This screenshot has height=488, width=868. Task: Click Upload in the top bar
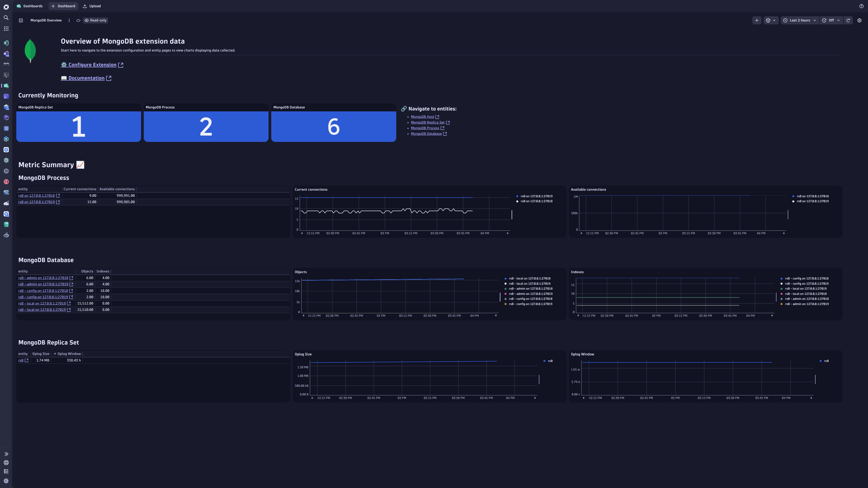[x=92, y=6]
